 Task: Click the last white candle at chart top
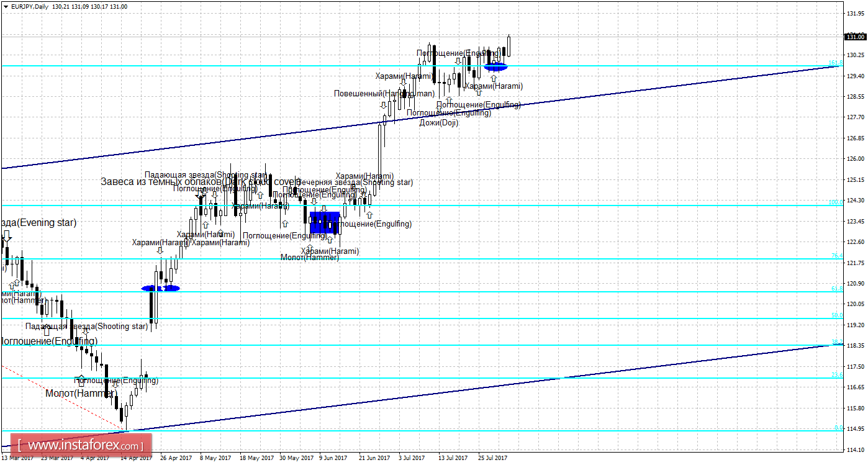click(509, 45)
